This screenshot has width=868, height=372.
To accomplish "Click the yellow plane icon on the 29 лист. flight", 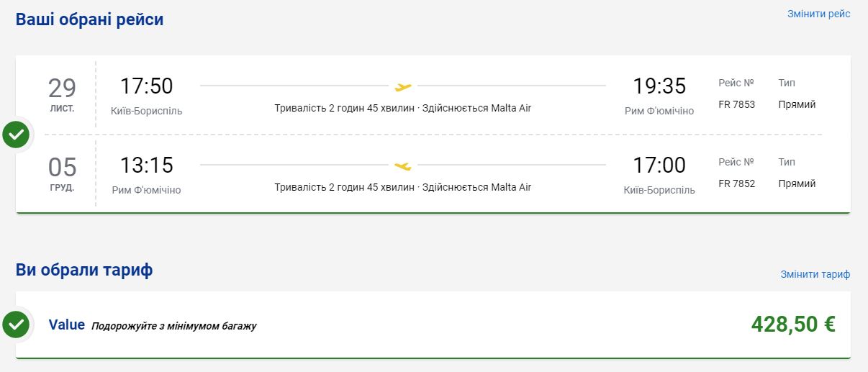I will point(403,87).
